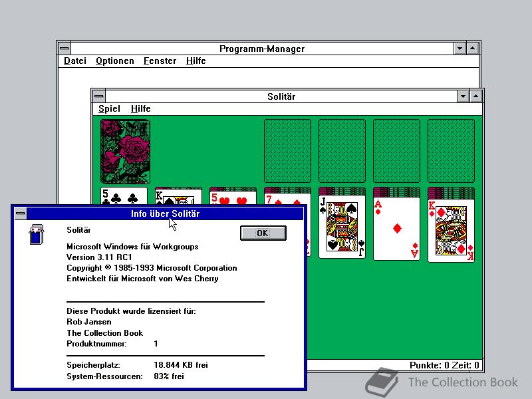The height and width of the screenshot is (399, 532).
Task: Click the 'Speicherplatz:' label
Action: (93, 365)
